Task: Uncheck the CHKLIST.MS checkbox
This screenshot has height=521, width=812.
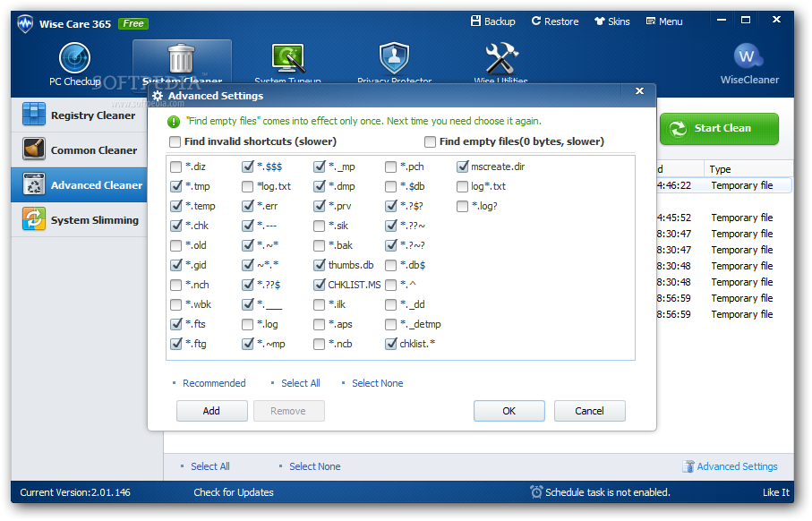Action: (319, 285)
